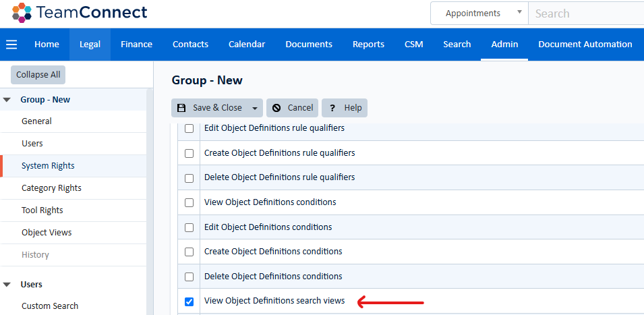Check Delete Object Definitions rule qualifiers
644x315 pixels.
tap(189, 178)
